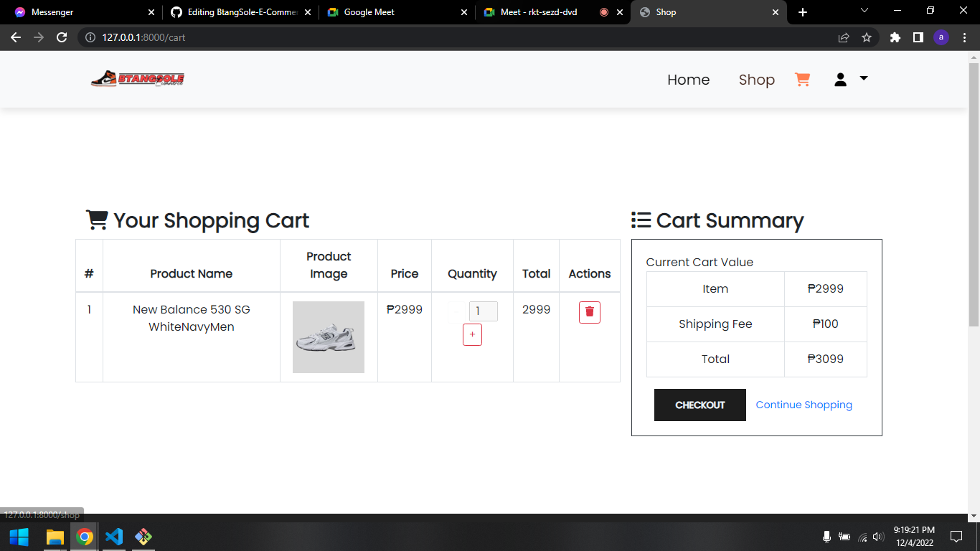Toggle the Chrome side panel
Viewport: 980px width, 551px height.
pyautogui.click(x=918, y=37)
